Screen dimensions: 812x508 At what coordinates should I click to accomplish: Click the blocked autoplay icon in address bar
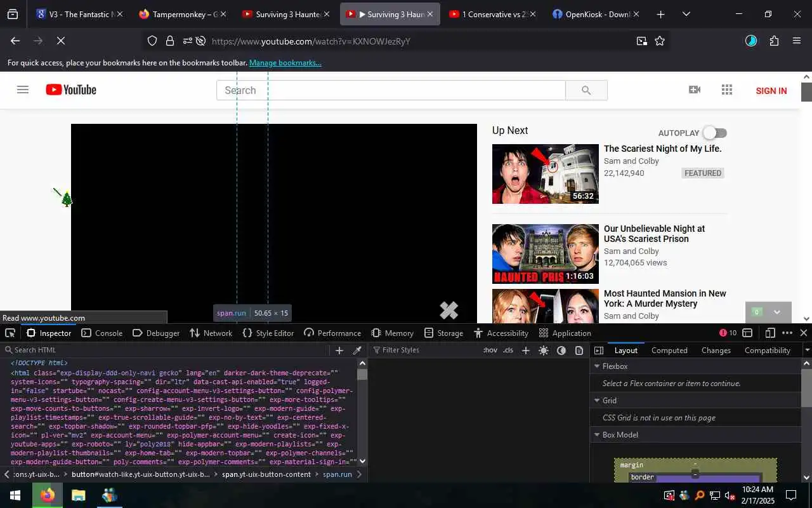click(x=200, y=41)
